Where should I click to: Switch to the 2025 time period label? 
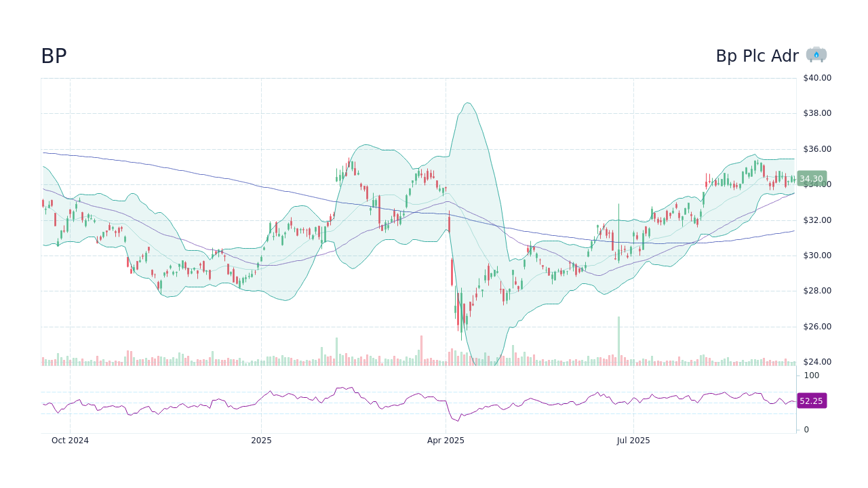coord(261,440)
